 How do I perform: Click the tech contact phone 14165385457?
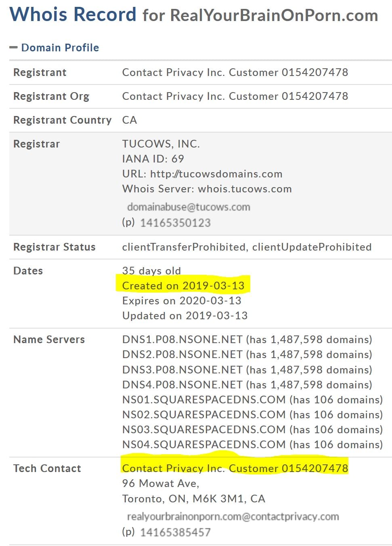tap(175, 532)
